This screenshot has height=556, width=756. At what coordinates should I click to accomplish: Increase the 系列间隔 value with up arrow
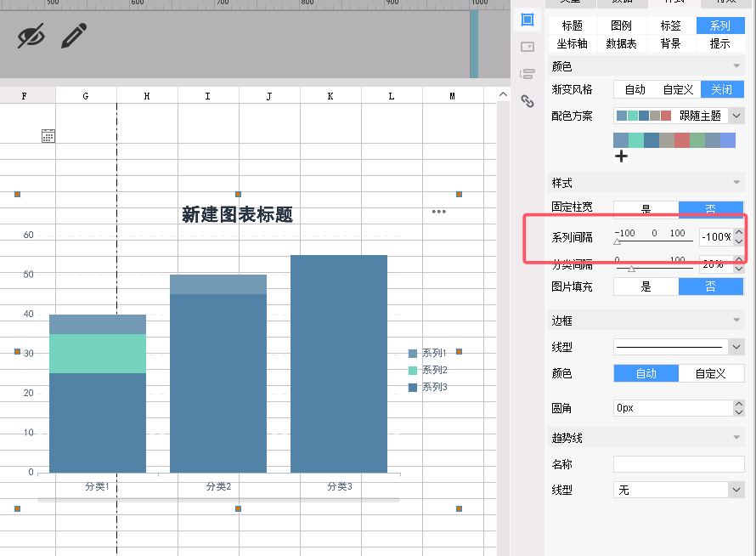739,233
